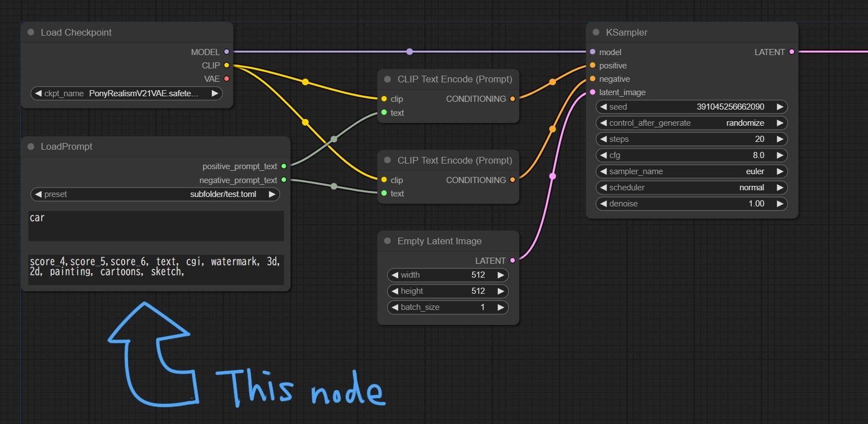Increase steps with its right arrow
The width and height of the screenshot is (868, 424).
click(780, 139)
